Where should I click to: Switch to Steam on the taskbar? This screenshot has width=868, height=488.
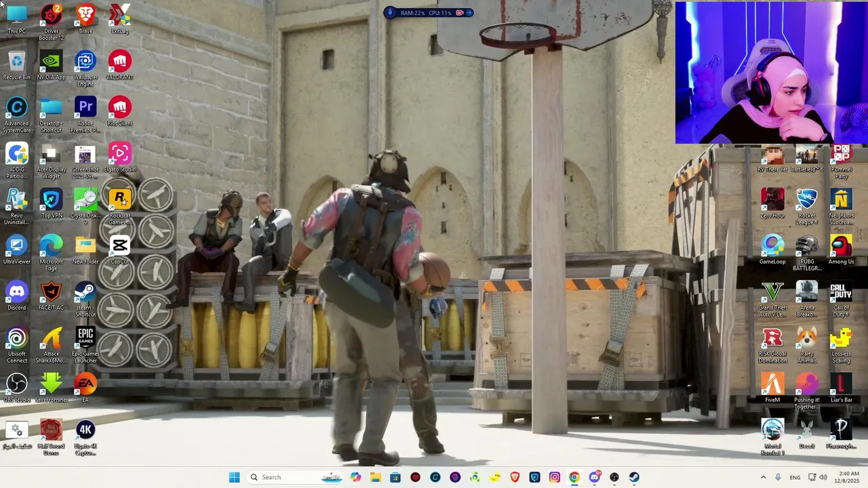pos(634,477)
